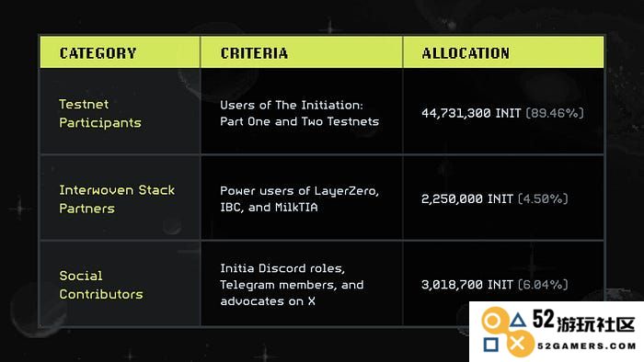This screenshot has width=644, height=362.
Task: Click the CATEGORY column header
Action: (98, 53)
